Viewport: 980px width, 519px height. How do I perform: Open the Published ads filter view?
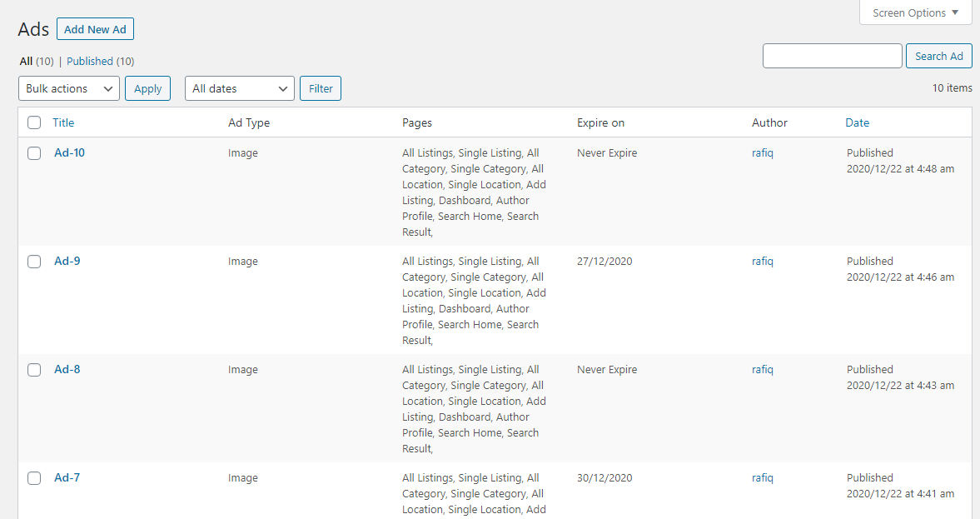(x=89, y=61)
